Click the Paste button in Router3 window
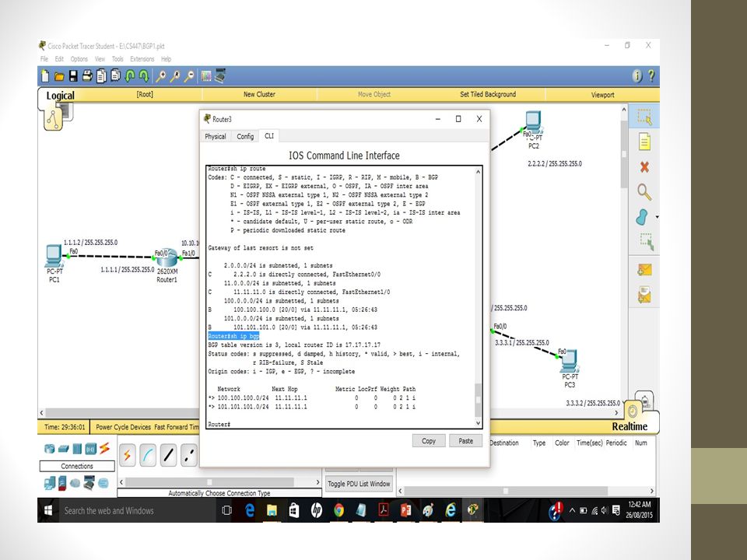This screenshot has height=560, width=747. point(466,441)
